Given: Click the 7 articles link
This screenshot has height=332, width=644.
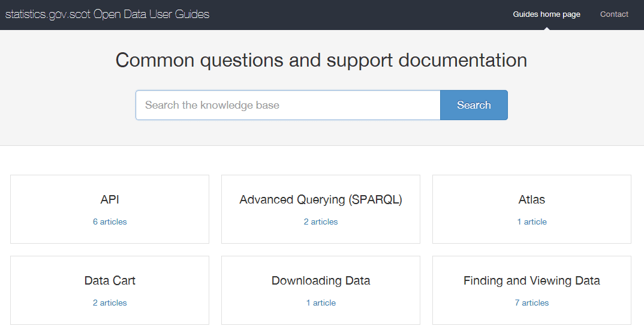Looking at the screenshot, I should pos(532,303).
